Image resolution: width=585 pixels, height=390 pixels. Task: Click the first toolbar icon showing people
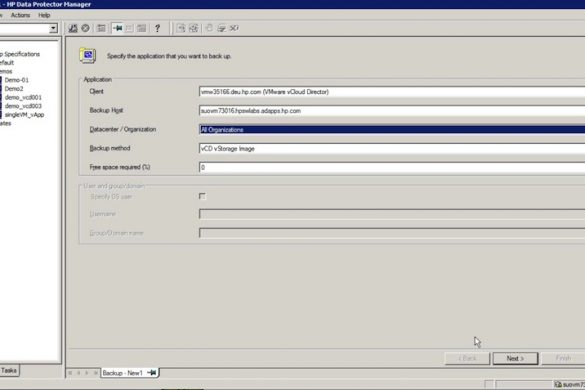click(x=73, y=28)
